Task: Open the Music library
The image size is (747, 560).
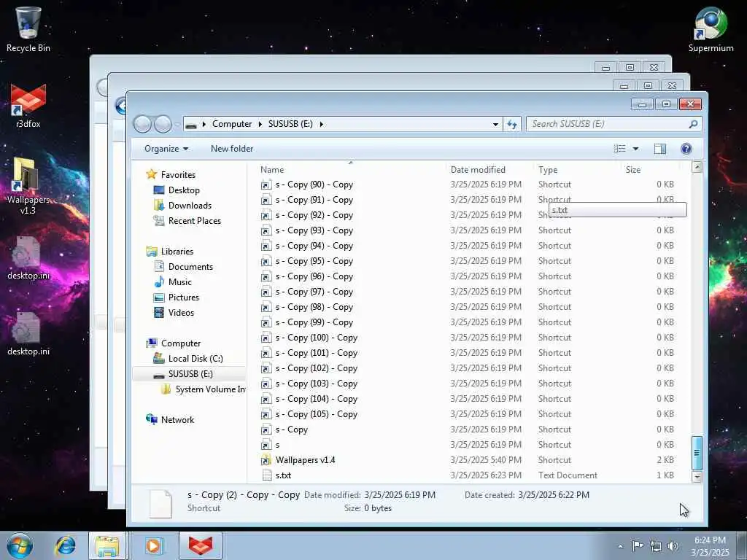Action: 179,282
